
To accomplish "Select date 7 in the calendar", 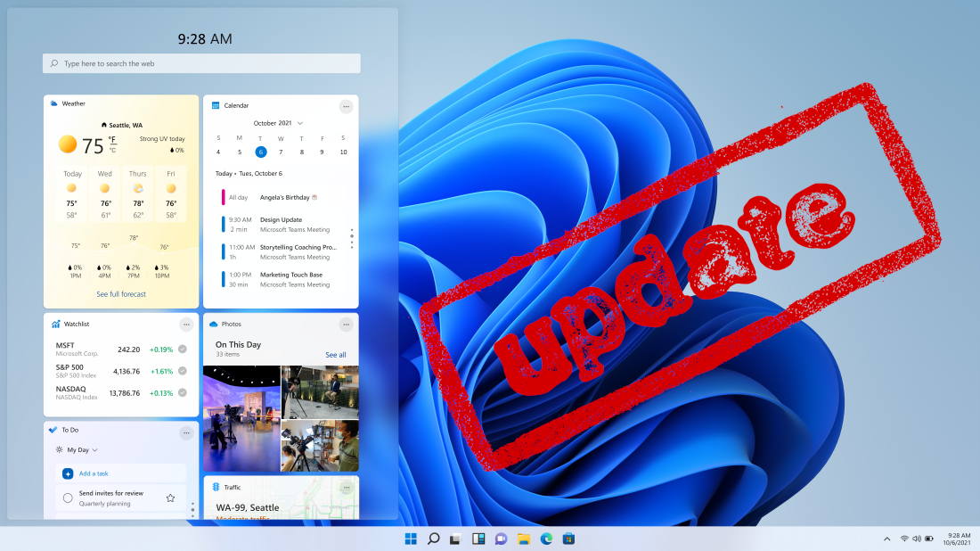I will point(281,152).
